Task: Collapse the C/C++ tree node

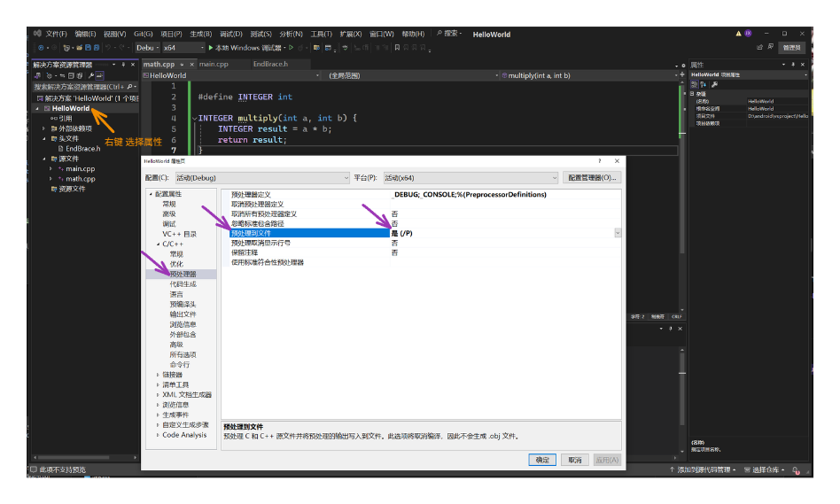Action: point(158,244)
